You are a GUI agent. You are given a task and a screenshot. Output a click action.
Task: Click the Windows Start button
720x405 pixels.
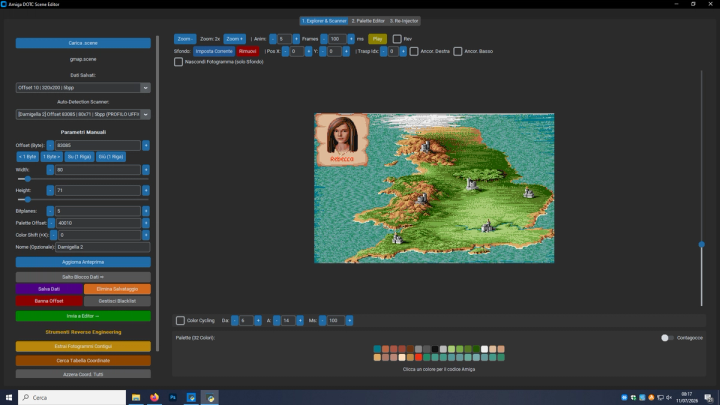(9, 397)
